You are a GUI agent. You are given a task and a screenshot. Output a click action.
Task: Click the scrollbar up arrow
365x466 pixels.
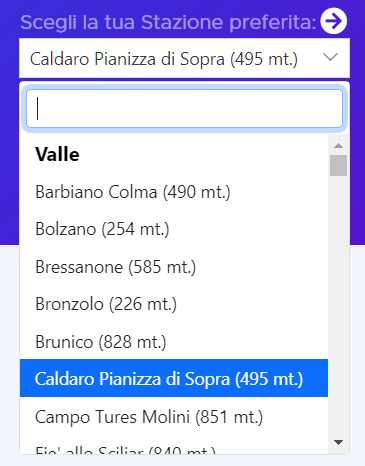point(338,145)
